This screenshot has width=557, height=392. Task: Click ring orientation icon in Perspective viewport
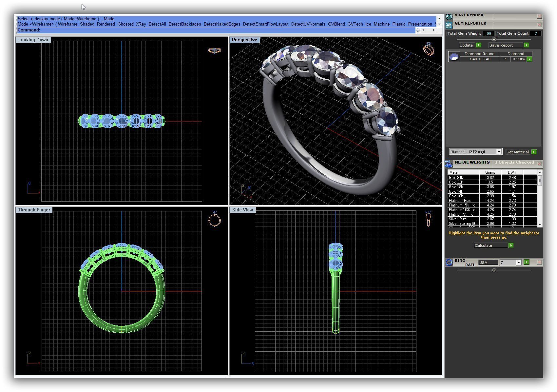(428, 49)
